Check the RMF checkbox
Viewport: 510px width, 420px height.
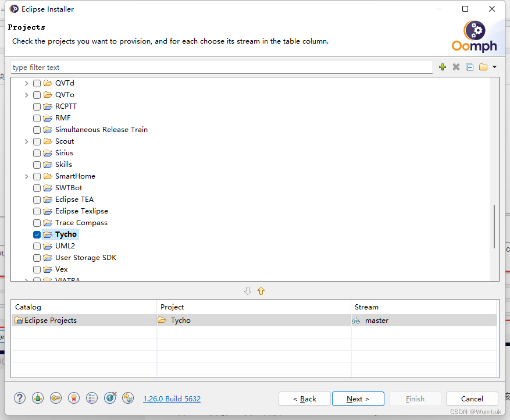coord(37,118)
